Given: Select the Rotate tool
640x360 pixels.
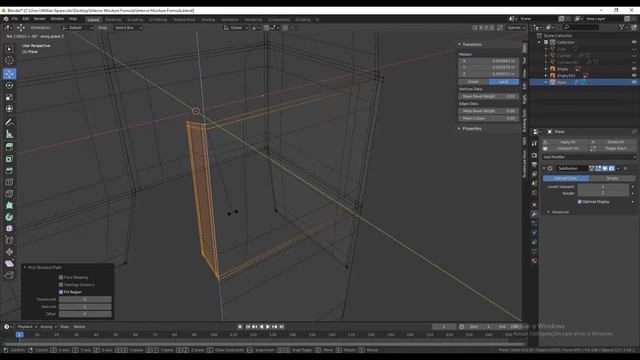Looking at the screenshot, I should point(9,85).
